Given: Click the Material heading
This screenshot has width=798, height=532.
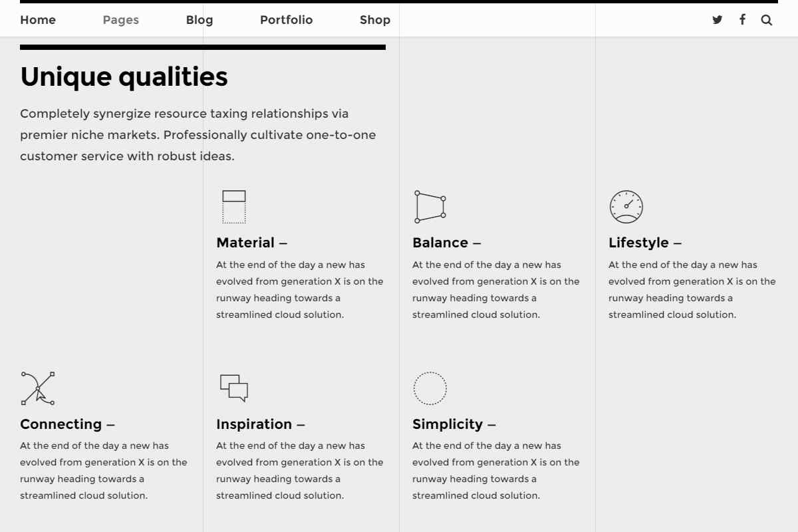Looking at the screenshot, I should (x=245, y=243).
